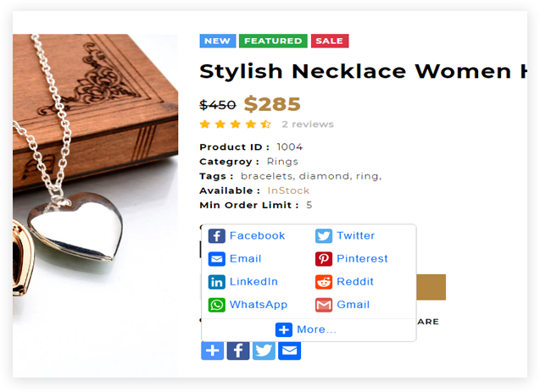The image size is (540, 392).
Task: Click the Pinterest icon in share popup
Action: (x=324, y=259)
